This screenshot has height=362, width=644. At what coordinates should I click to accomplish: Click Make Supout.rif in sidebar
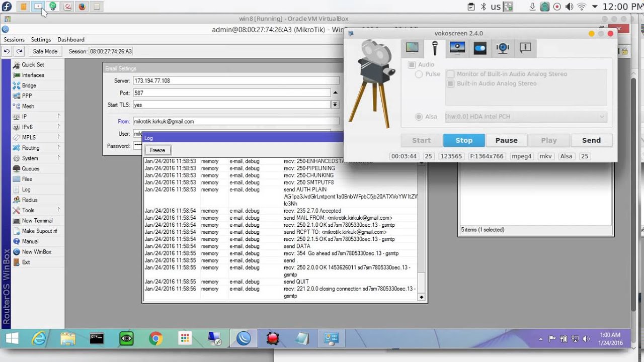pos(39,231)
